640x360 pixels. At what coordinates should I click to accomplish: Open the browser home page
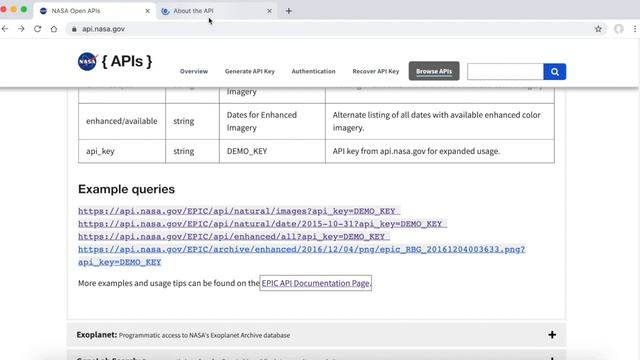pyautogui.click(x=54, y=29)
